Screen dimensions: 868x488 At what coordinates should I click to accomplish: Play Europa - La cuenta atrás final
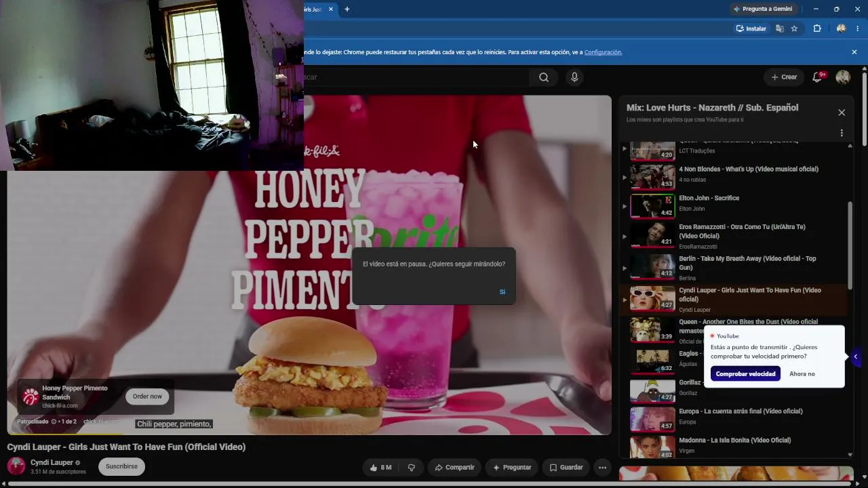pos(734,419)
